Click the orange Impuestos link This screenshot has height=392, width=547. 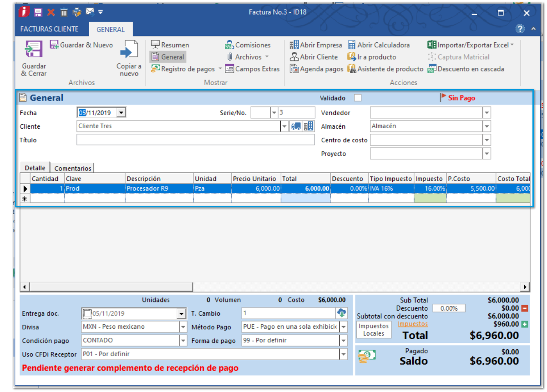(412, 324)
